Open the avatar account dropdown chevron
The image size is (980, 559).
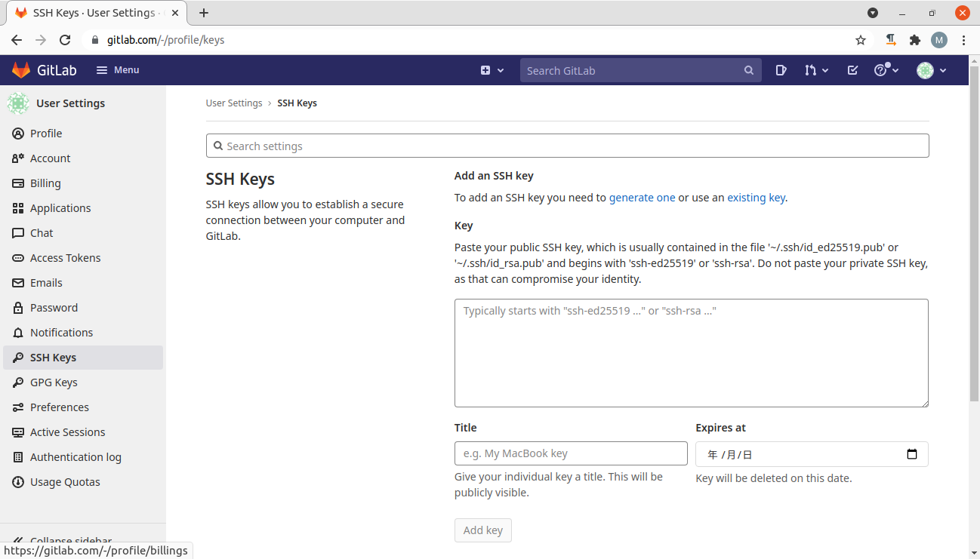pos(941,69)
